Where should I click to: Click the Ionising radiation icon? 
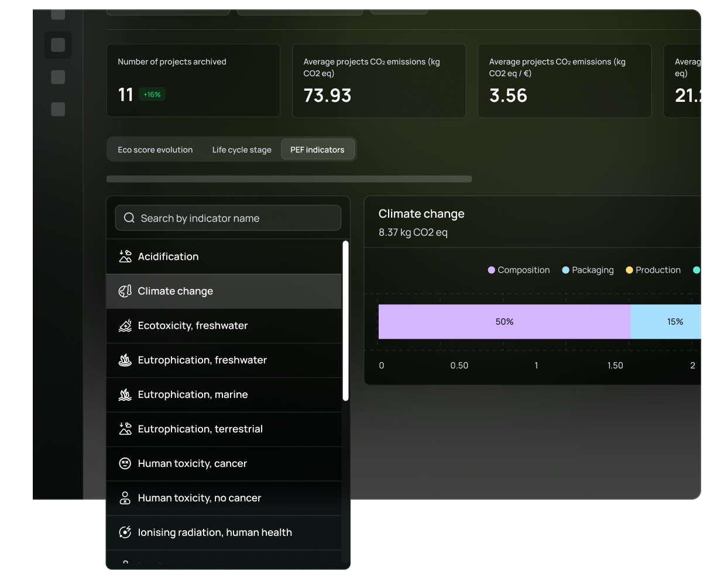point(125,532)
